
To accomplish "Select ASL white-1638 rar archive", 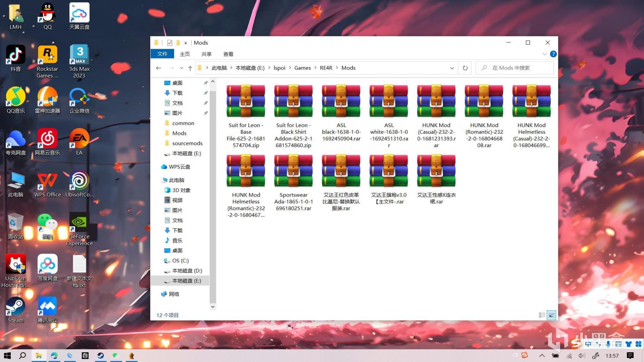I will point(389,117).
